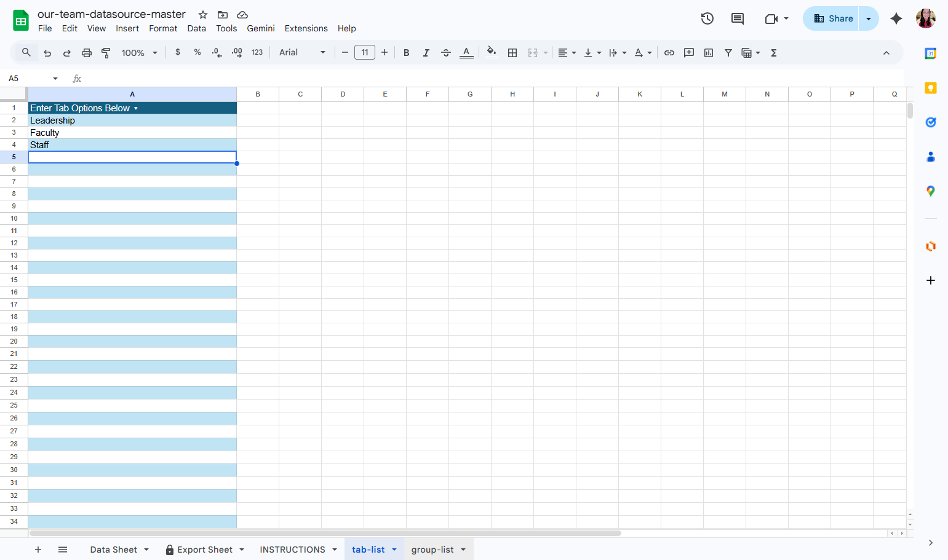Activate the paint format tool
Image resolution: width=948 pixels, height=560 pixels.
pyautogui.click(x=106, y=53)
